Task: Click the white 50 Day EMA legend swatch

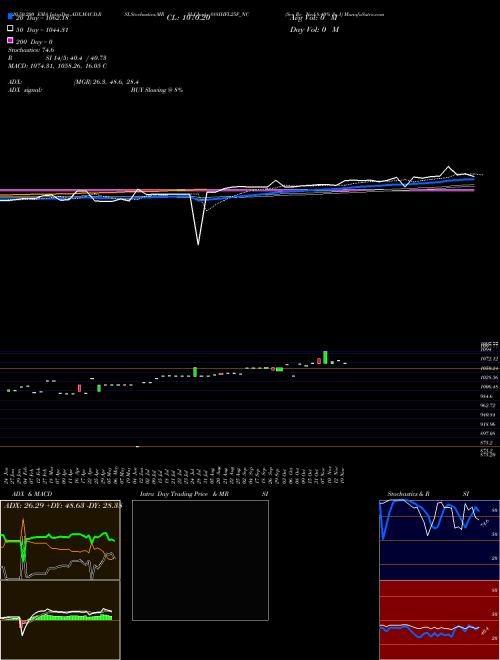Action: [10, 28]
